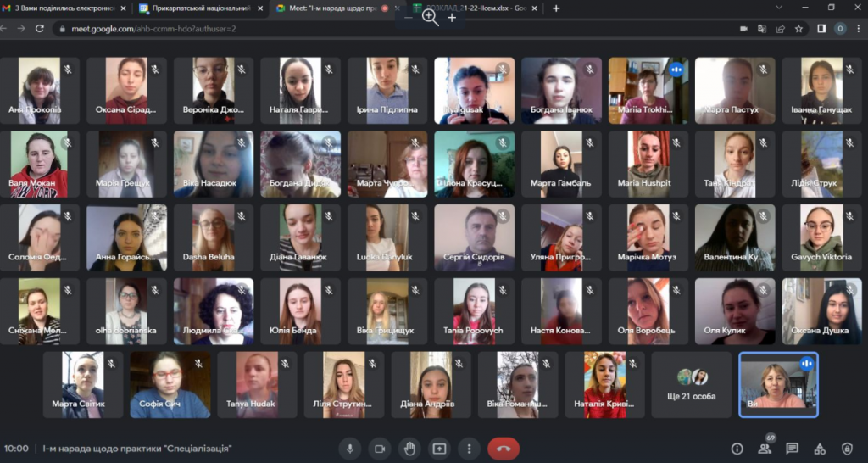Expand the 'Ще 21 особа' tile

pos(692,385)
